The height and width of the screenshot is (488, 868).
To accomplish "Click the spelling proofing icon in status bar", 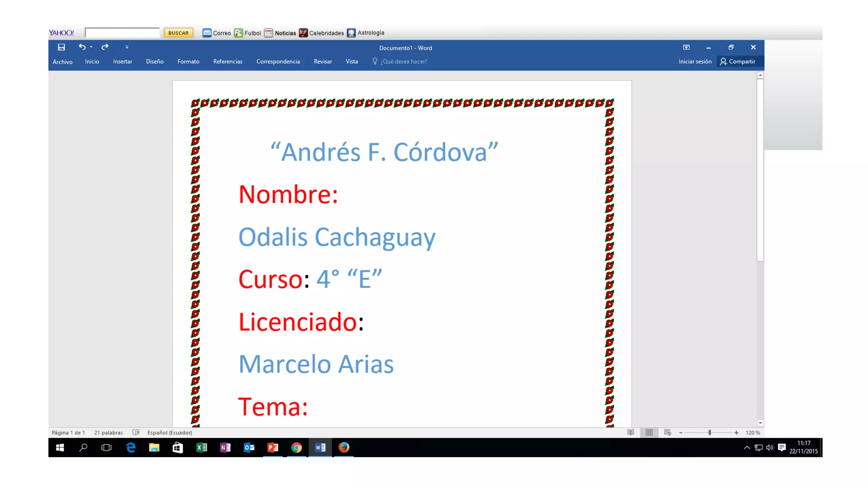I will [136, 433].
